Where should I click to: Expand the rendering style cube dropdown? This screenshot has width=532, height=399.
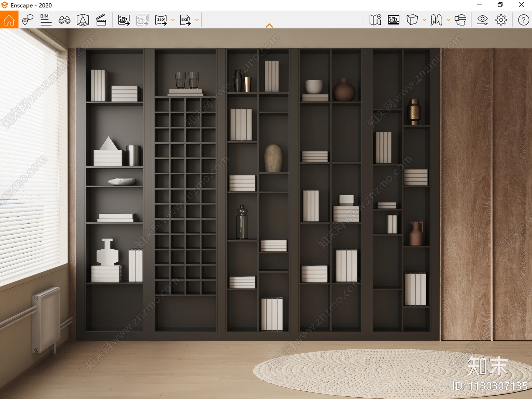(424, 20)
